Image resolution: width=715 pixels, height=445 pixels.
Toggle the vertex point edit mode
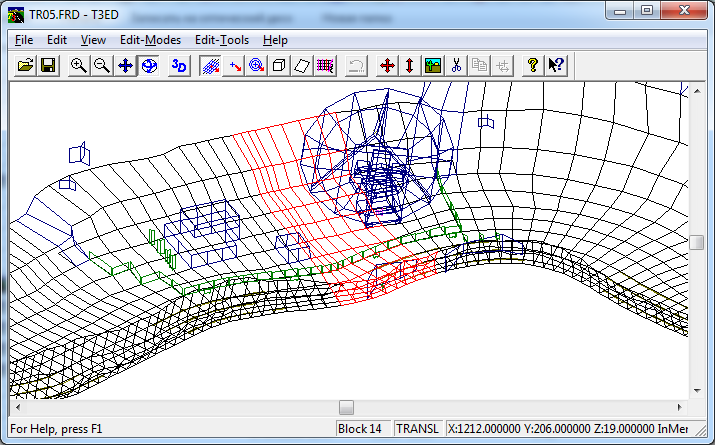point(234,66)
